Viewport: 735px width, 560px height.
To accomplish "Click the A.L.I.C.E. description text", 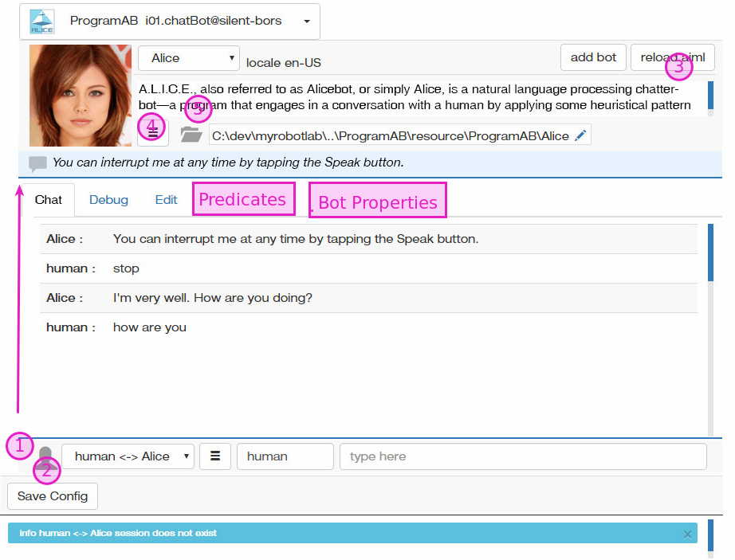I will (x=415, y=97).
